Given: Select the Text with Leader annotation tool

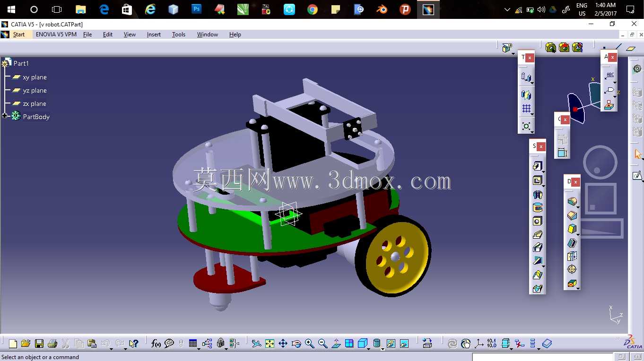Looking at the screenshot, I should [610, 76].
